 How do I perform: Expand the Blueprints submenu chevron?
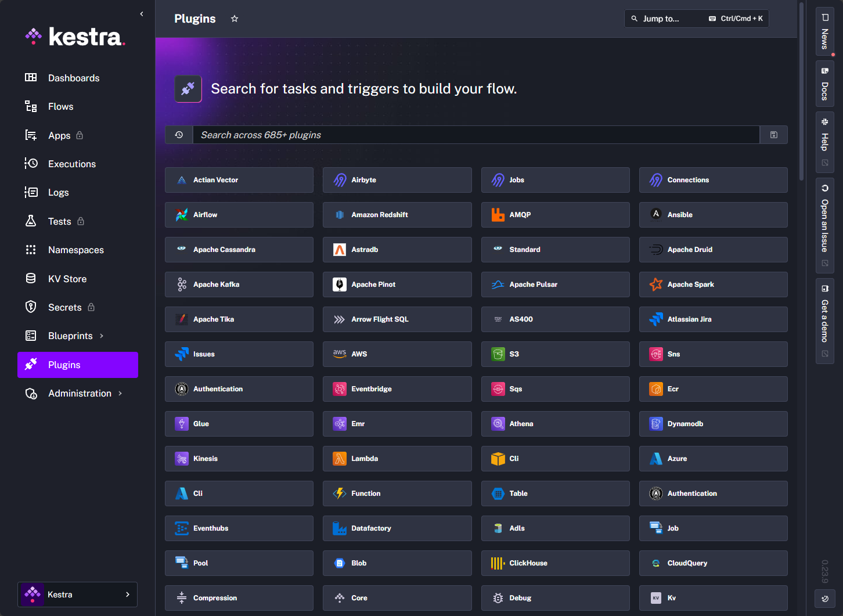[x=102, y=336]
